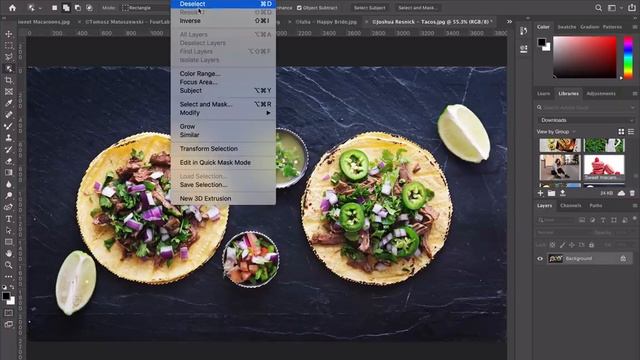Toggle lock position in Layers panel
Viewport: 640px width, 360px height.
click(572, 245)
